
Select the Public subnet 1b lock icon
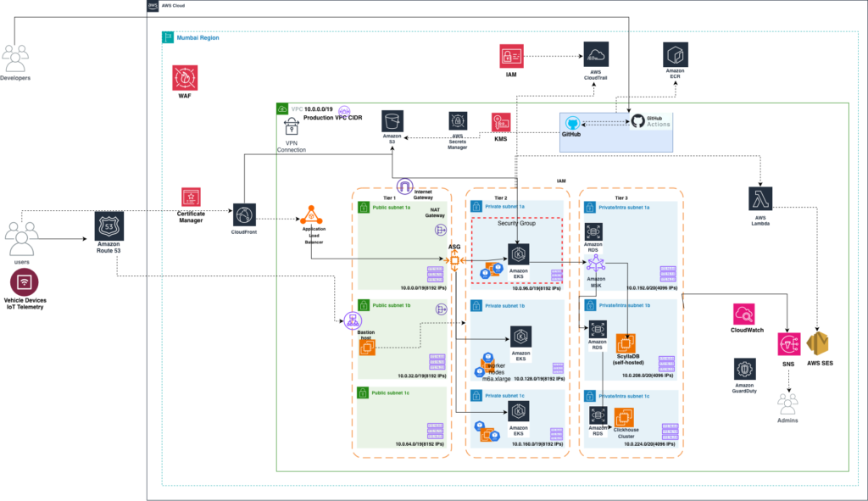tap(364, 305)
